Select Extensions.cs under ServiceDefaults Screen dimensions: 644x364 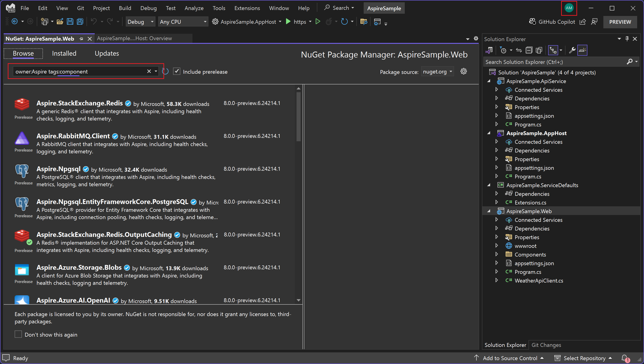point(530,202)
